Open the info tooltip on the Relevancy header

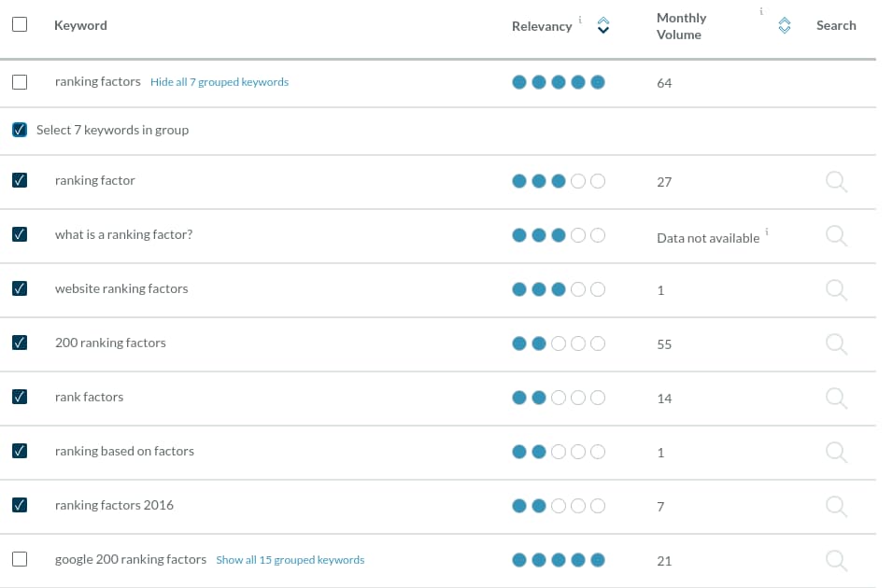pyautogui.click(x=578, y=21)
